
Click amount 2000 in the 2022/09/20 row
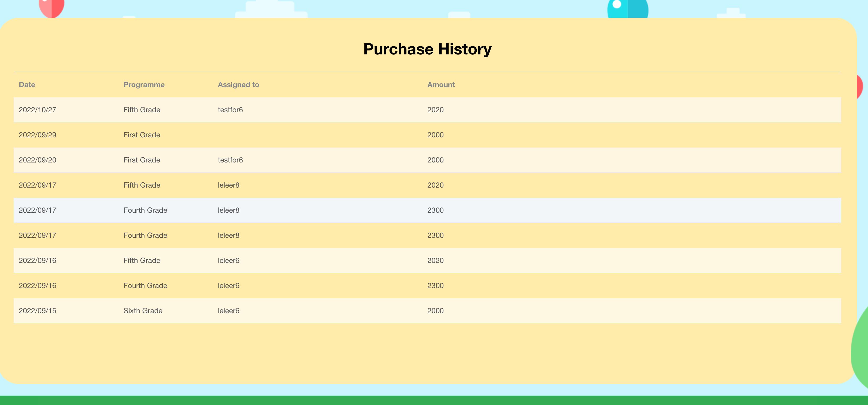(435, 160)
